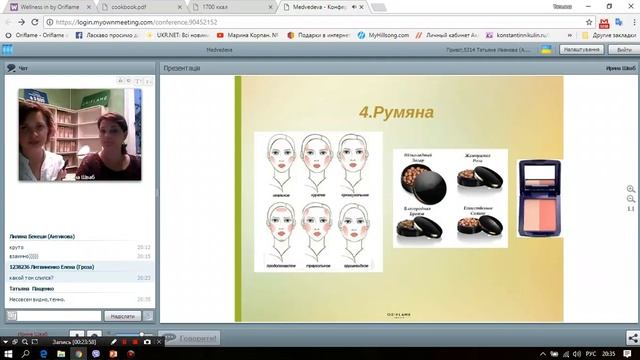Screen dimensions: 640x360
Task: Stop the screen recording
Action: pos(135,342)
